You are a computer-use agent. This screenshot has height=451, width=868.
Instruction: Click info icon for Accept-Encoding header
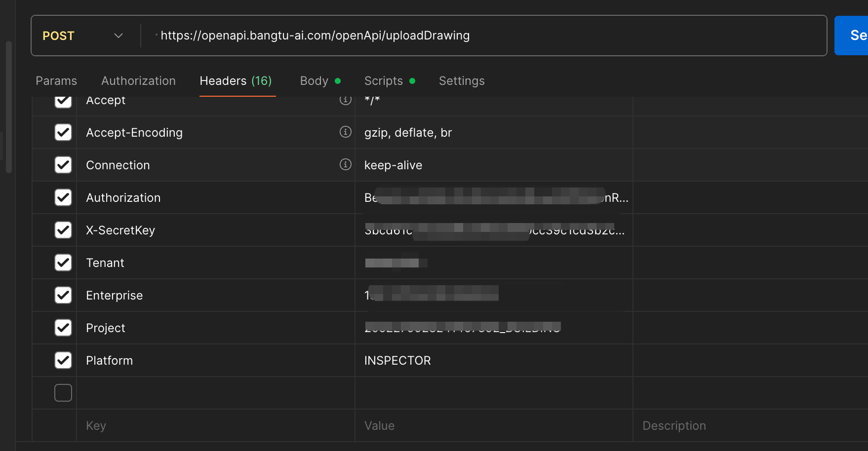(x=346, y=132)
